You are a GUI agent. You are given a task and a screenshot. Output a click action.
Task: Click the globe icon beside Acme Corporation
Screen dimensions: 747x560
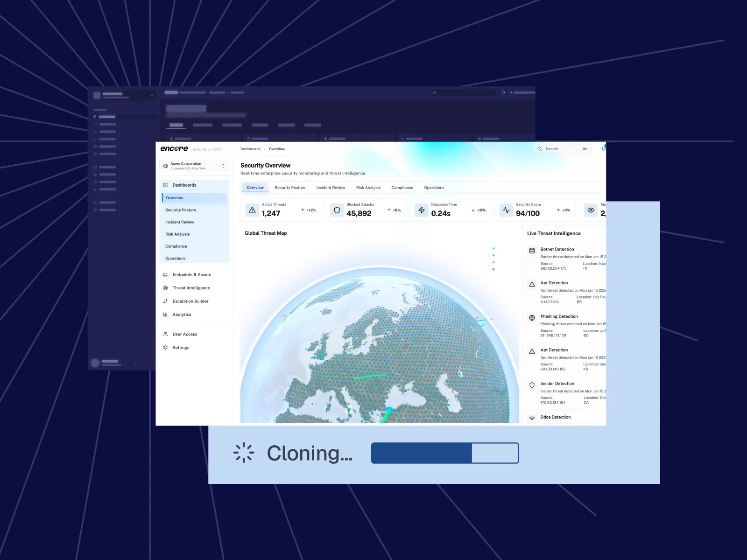(x=165, y=166)
